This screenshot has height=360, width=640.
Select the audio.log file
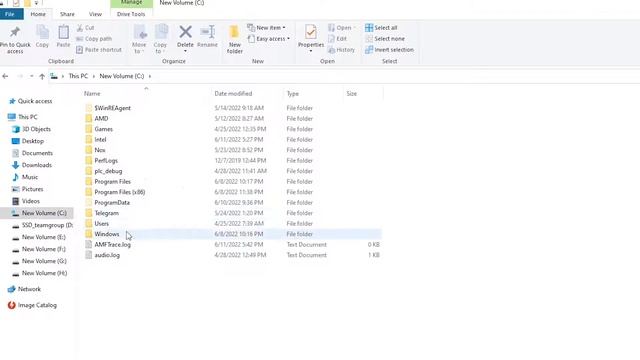pyautogui.click(x=102, y=255)
